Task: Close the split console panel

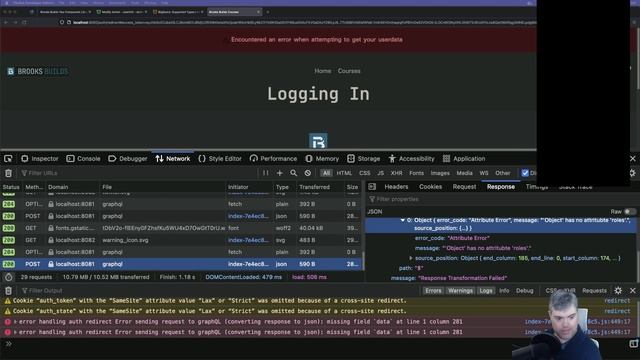Action: [x=633, y=291]
